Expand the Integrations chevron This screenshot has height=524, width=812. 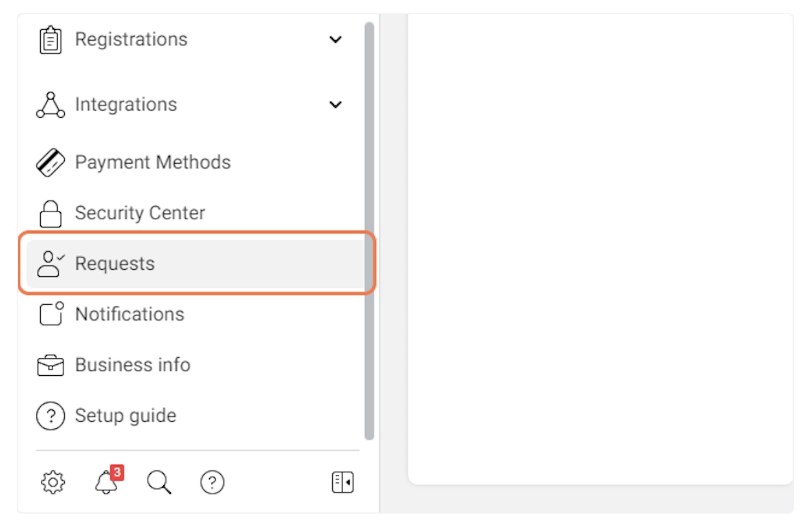[335, 105]
